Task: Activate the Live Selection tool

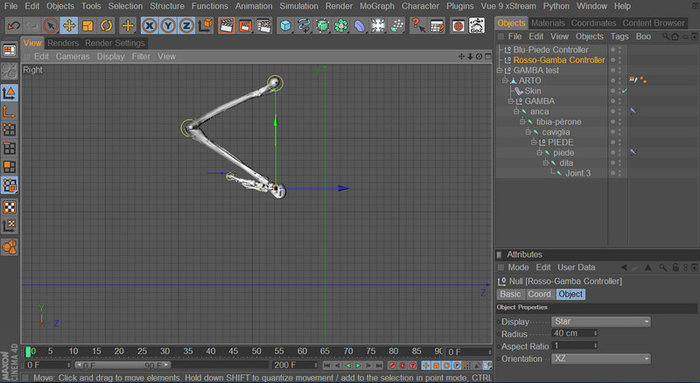Action: click(50, 25)
